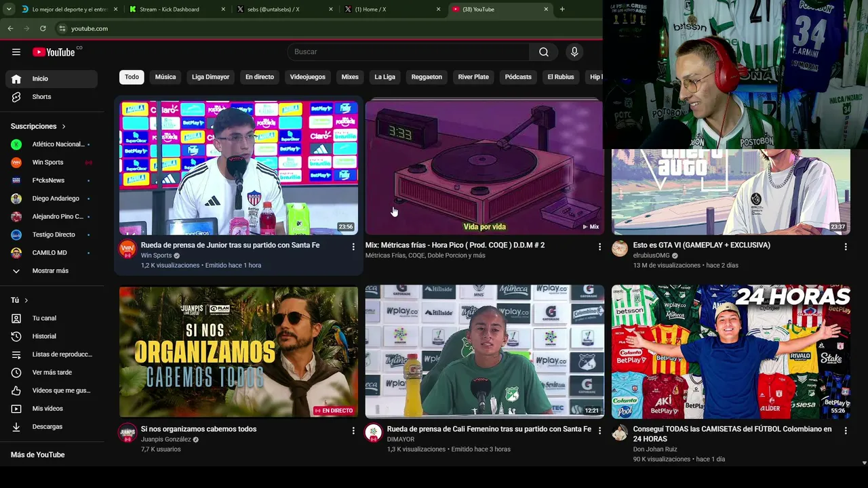Open options for Si nos organizamos video
868x488 pixels.
point(353,430)
